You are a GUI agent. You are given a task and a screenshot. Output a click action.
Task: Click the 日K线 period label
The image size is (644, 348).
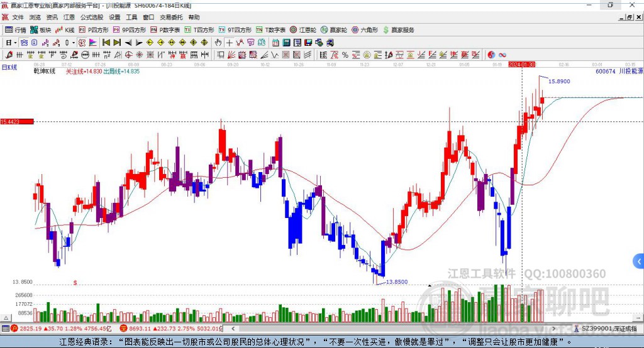[9, 67]
